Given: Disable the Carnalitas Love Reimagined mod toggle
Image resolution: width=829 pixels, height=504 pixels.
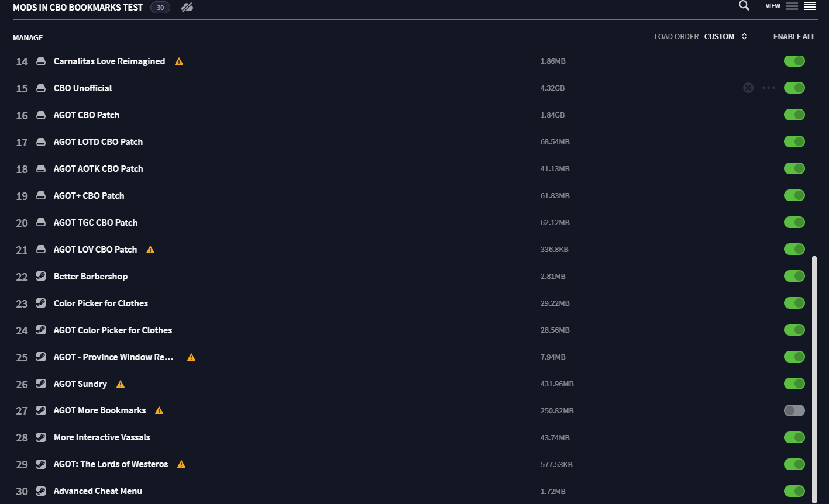Looking at the screenshot, I should pyautogui.click(x=794, y=61).
